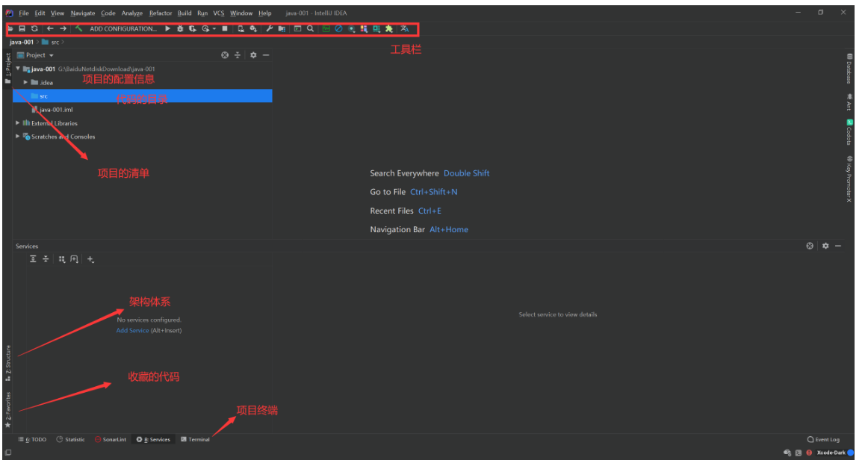Click the Translate icon in the toolbar
The image size is (868, 469).
(x=405, y=28)
